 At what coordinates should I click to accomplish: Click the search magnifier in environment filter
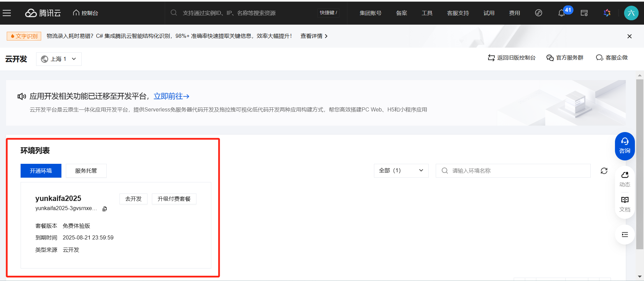(445, 171)
